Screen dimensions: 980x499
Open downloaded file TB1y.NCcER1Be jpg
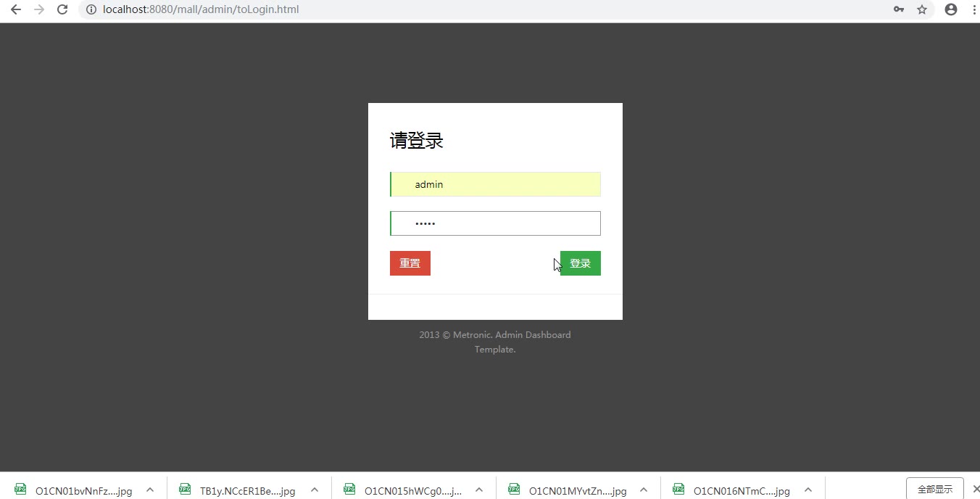point(248,491)
